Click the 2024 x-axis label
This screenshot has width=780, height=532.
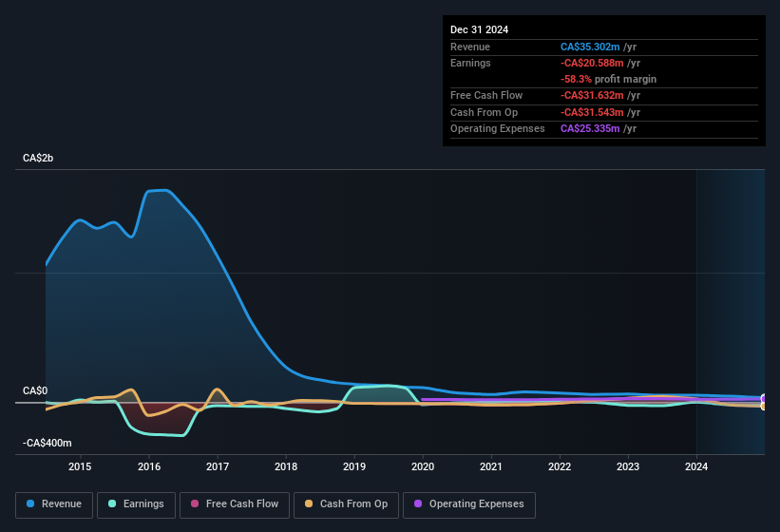pos(696,466)
